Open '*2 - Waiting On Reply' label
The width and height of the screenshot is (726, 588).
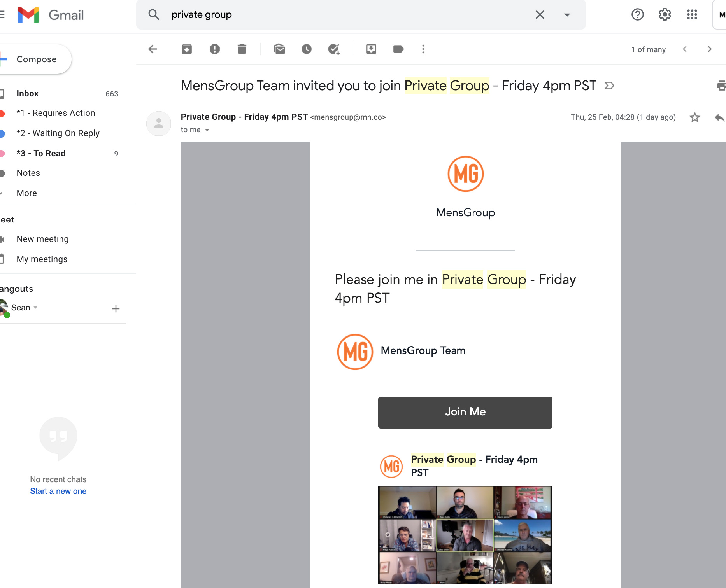[58, 133]
